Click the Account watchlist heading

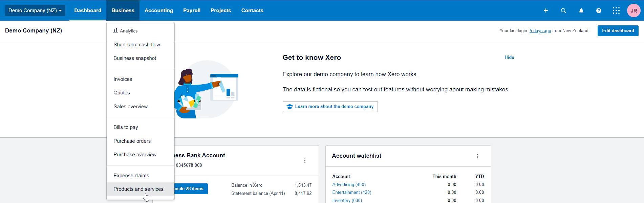click(x=357, y=156)
